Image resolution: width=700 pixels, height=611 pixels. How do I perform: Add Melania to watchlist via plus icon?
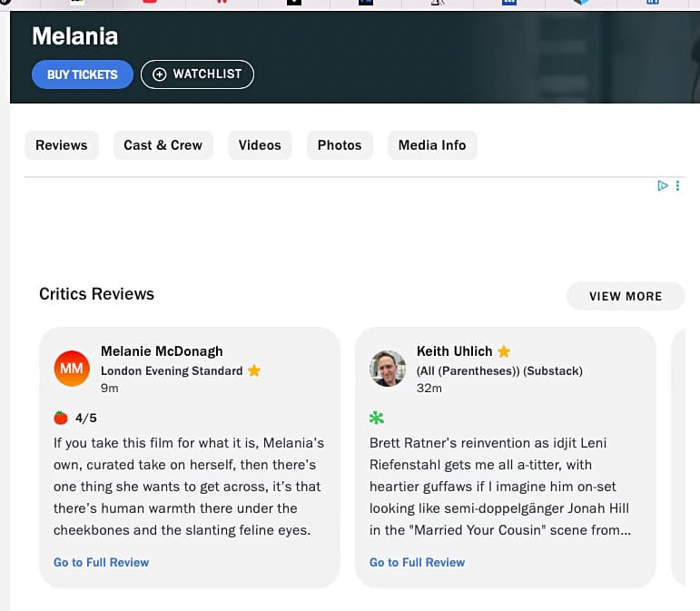(x=160, y=74)
